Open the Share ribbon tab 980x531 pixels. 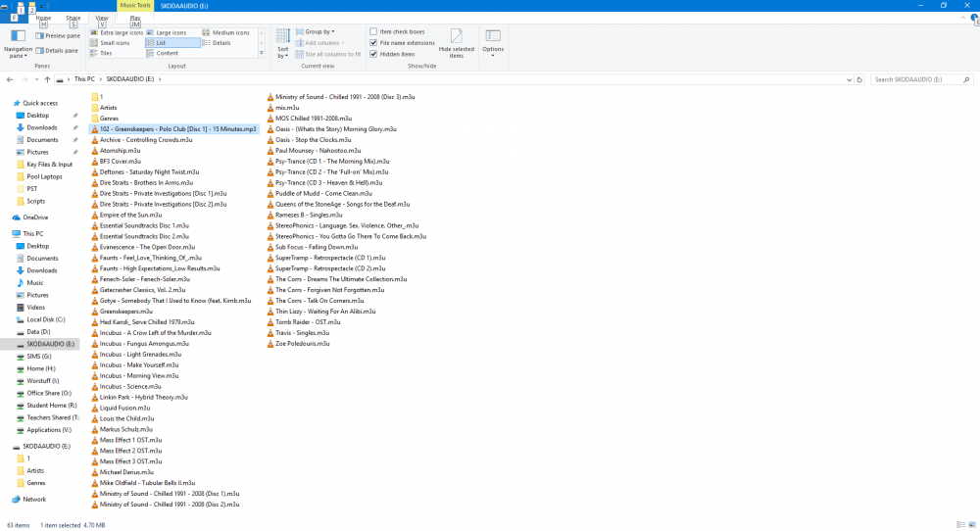click(73, 18)
